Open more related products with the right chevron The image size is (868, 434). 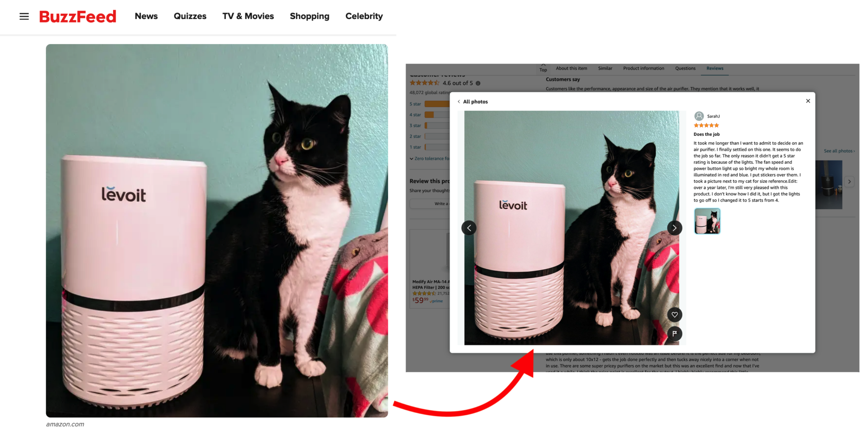pyautogui.click(x=849, y=182)
